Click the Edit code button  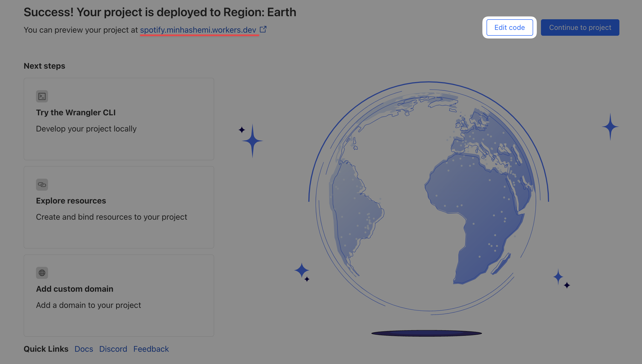(509, 27)
